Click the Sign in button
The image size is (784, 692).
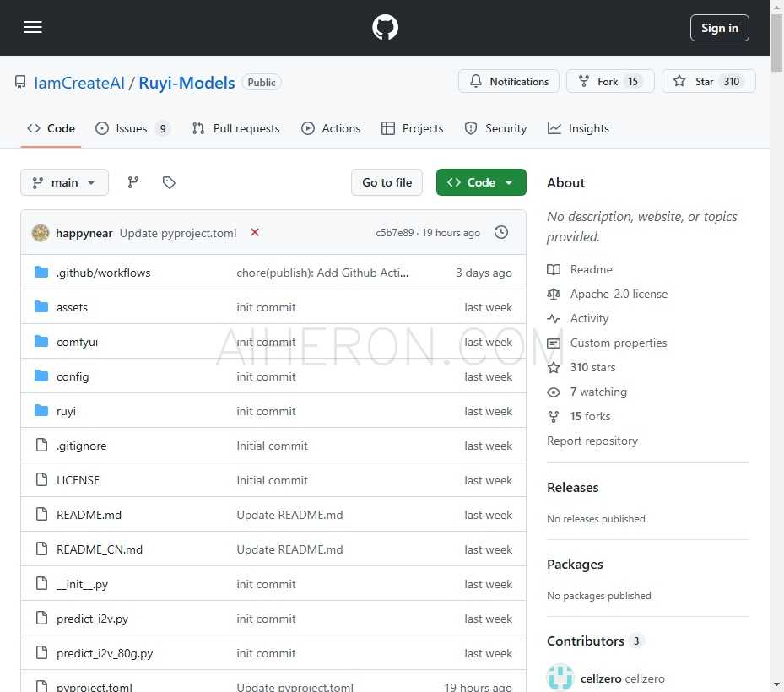click(719, 28)
